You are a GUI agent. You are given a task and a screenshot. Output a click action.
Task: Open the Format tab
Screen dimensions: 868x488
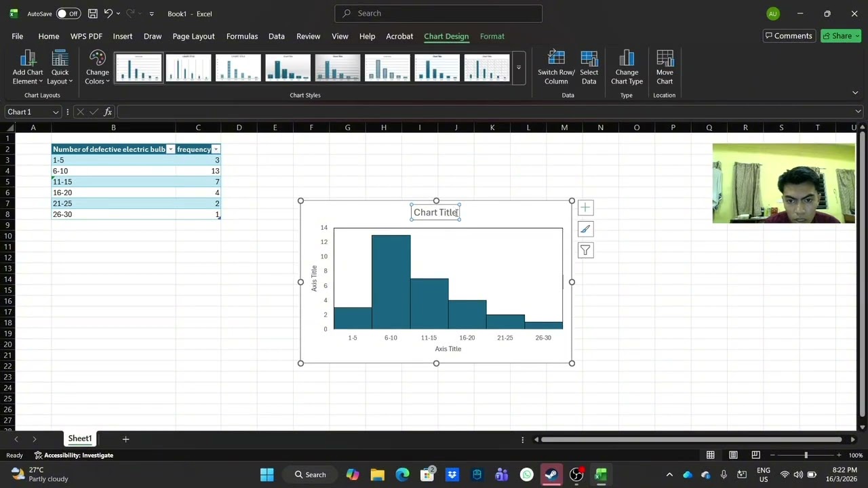pyautogui.click(x=492, y=36)
